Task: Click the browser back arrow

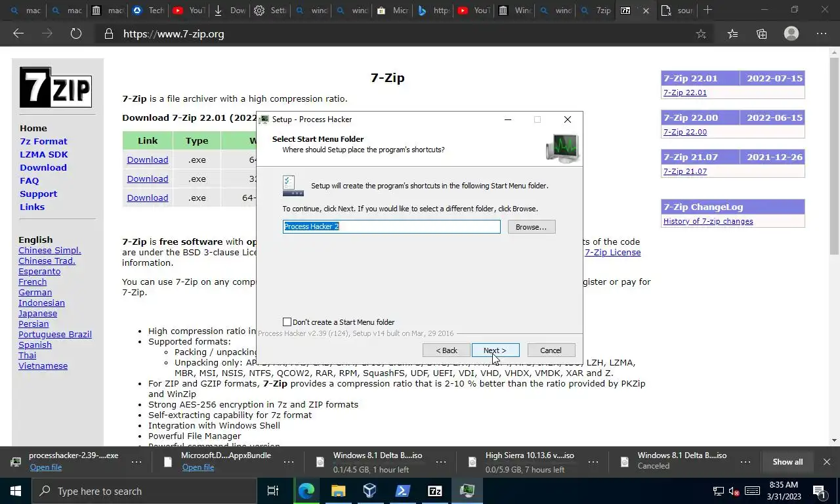Action: (x=18, y=33)
